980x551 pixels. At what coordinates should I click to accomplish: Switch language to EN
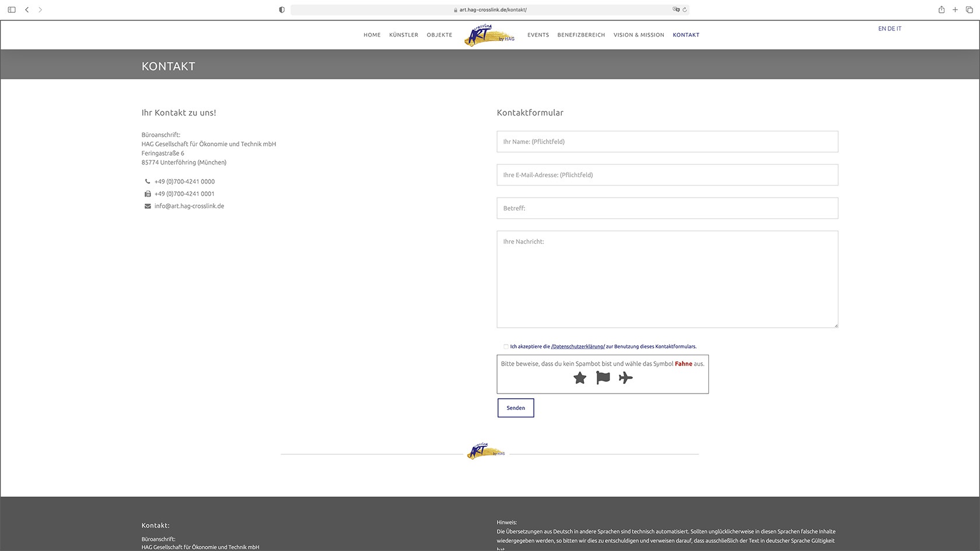[x=882, y=29]
